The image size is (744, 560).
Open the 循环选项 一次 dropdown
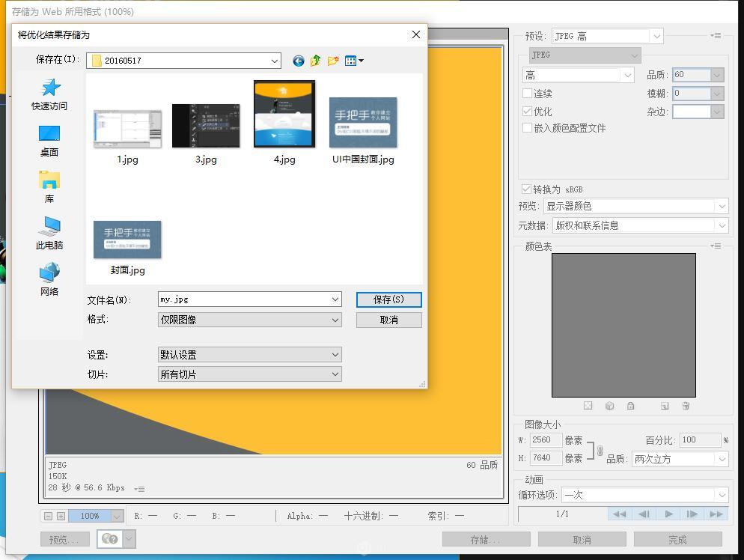tap(645, 495)
